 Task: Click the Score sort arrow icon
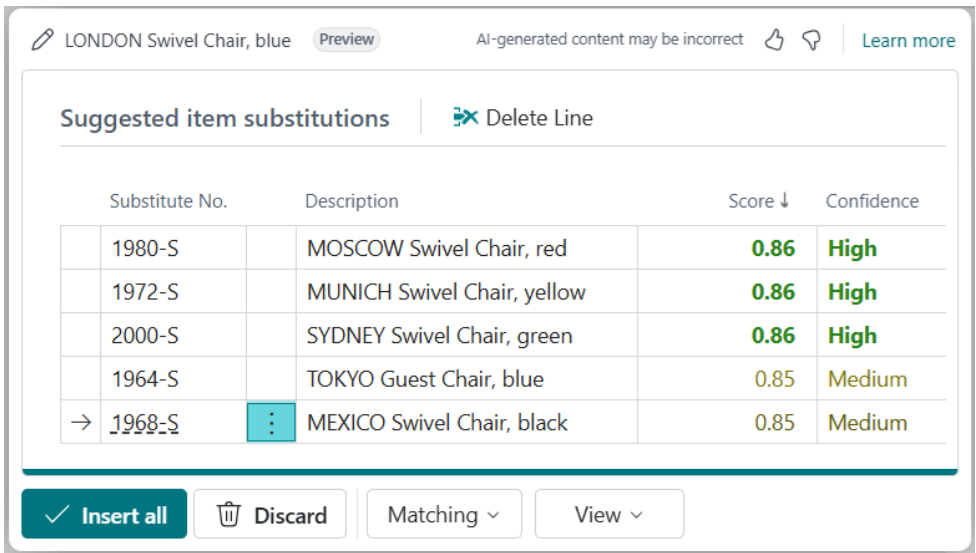[x=785, y=200]
